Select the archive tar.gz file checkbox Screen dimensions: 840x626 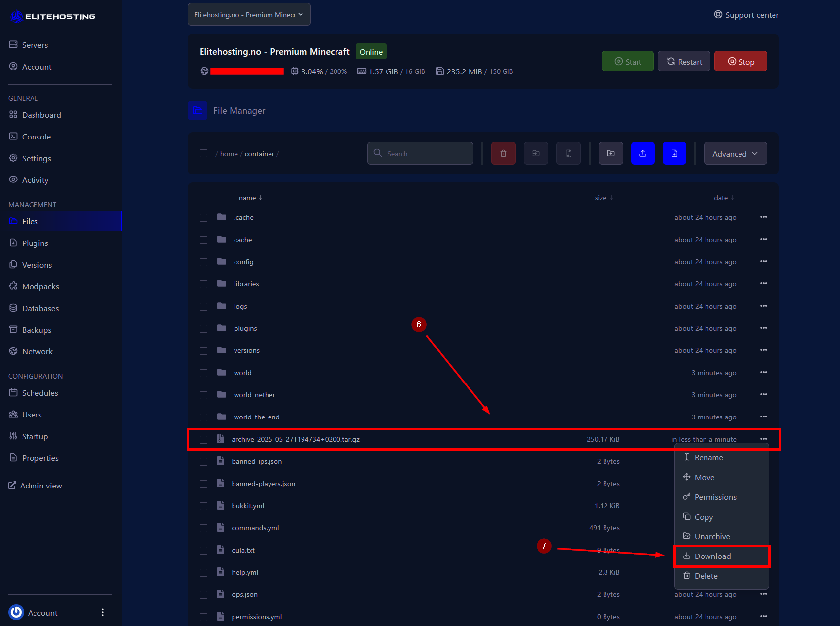[x=203, y=440]
